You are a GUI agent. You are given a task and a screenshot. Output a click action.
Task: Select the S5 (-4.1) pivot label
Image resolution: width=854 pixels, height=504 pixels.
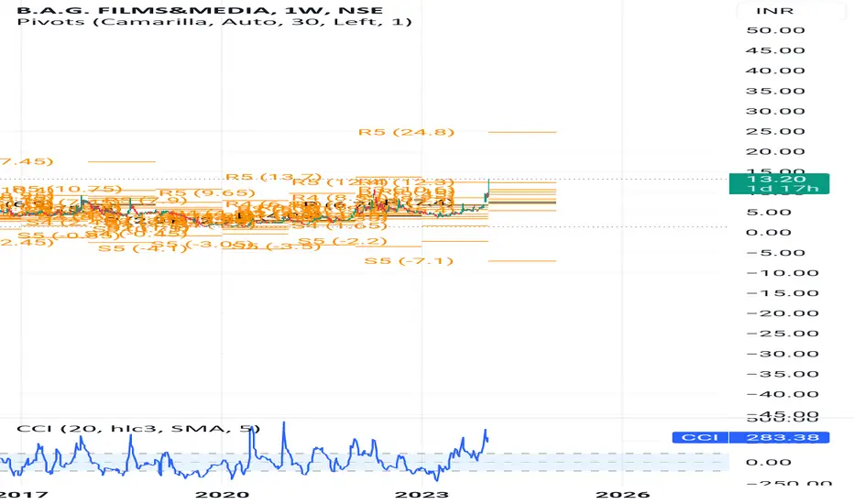pyautogui.click(x=143, y=248)
